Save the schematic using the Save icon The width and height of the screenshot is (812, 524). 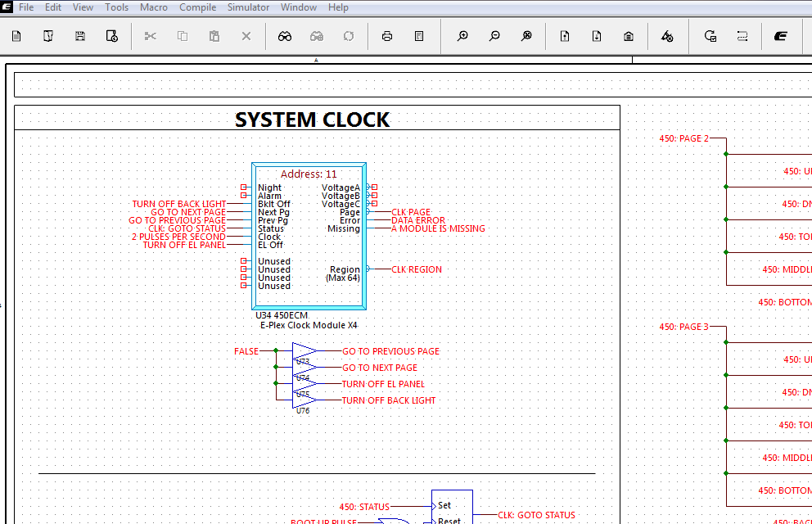(x=78, y=36)
